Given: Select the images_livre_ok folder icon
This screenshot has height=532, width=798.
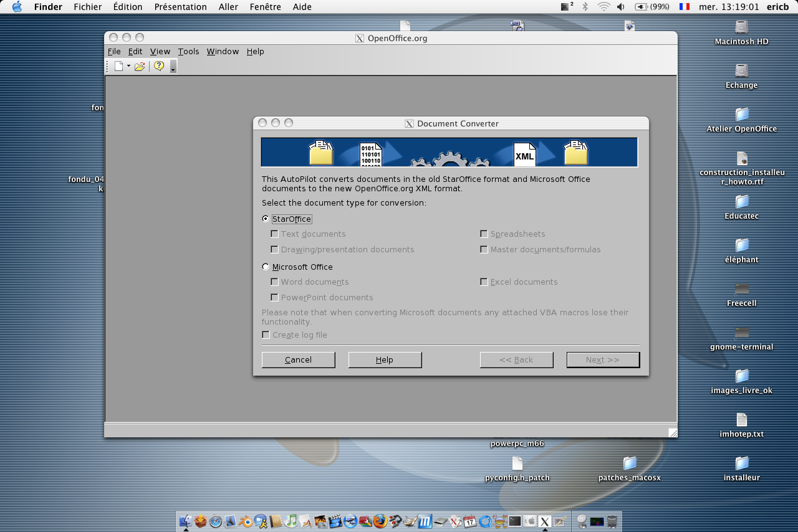Looking at the screenshot, I should (741, 376).
